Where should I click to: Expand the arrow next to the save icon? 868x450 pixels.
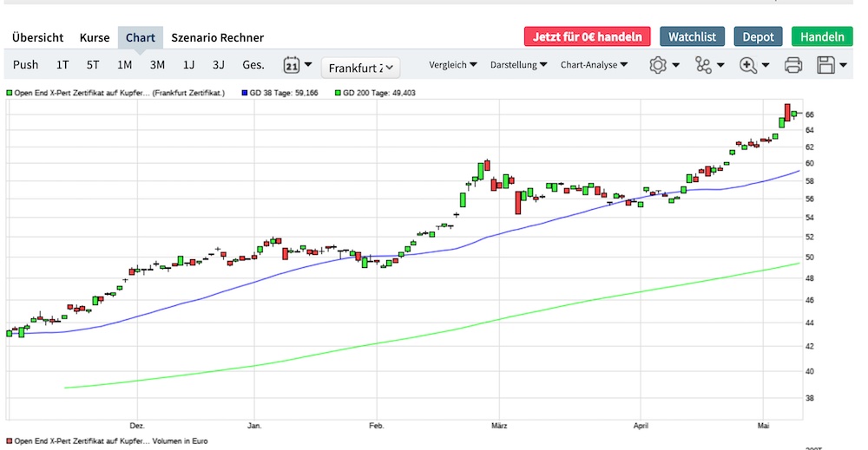click(x=843, y=65)
